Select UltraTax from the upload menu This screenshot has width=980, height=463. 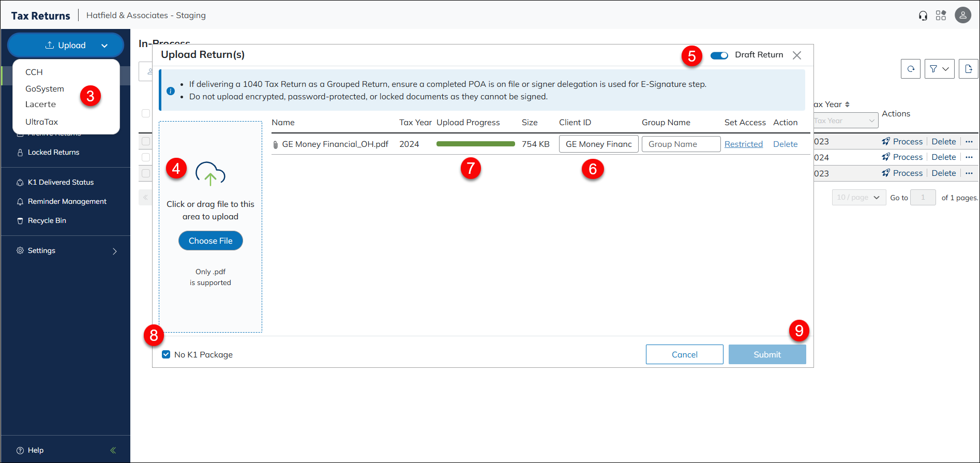click(42, 122)
